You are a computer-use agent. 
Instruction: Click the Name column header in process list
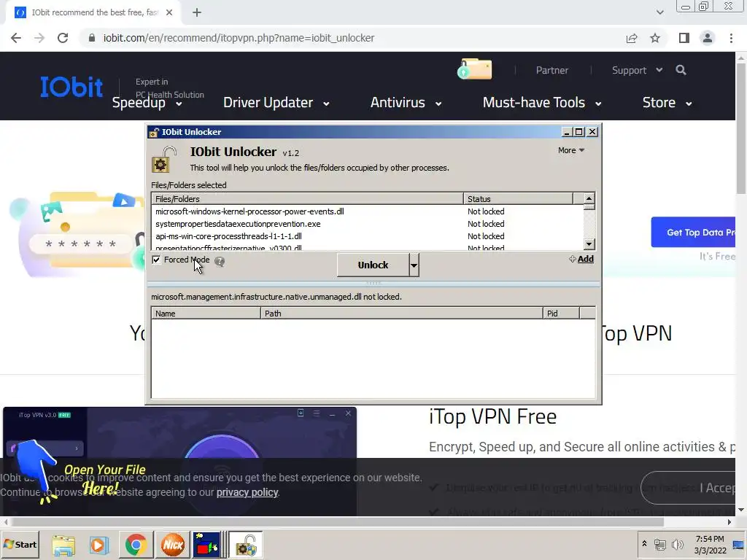tap(206, 314)
